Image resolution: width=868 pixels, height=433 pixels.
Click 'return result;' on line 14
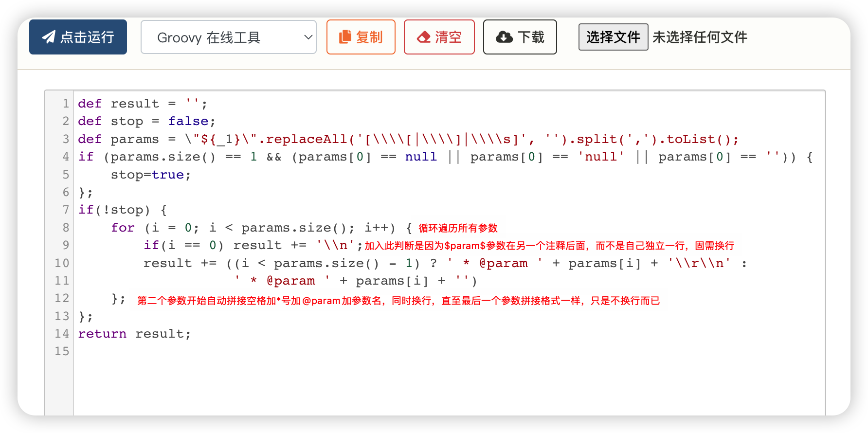click(x=134, y=334)
